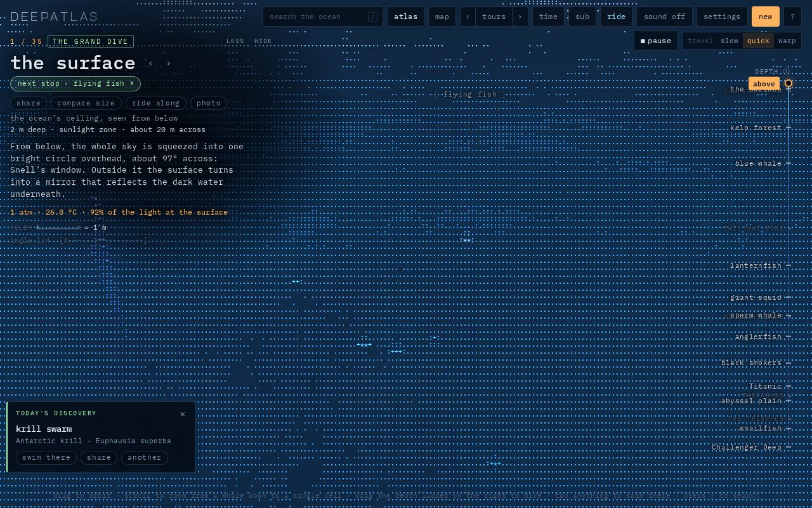Click the depth info icon
Screen dimensions: 812x508
click(x=787, y=72)
